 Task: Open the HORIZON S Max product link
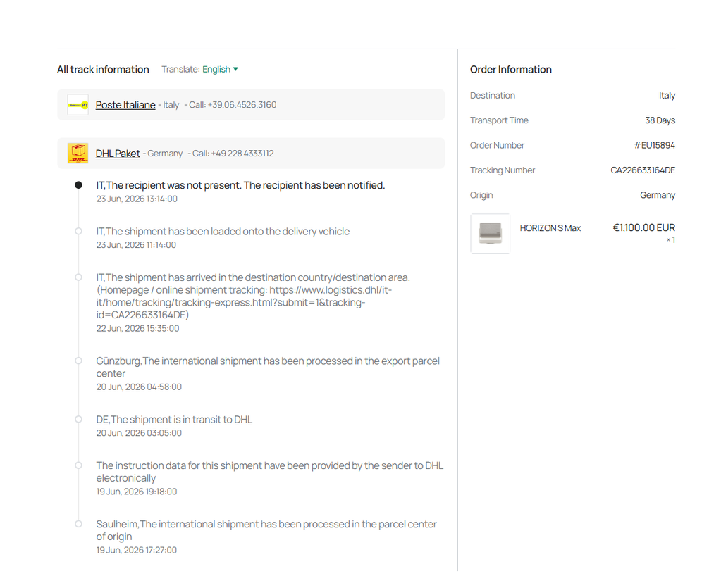pyautogui.click(x=550, y=228)
